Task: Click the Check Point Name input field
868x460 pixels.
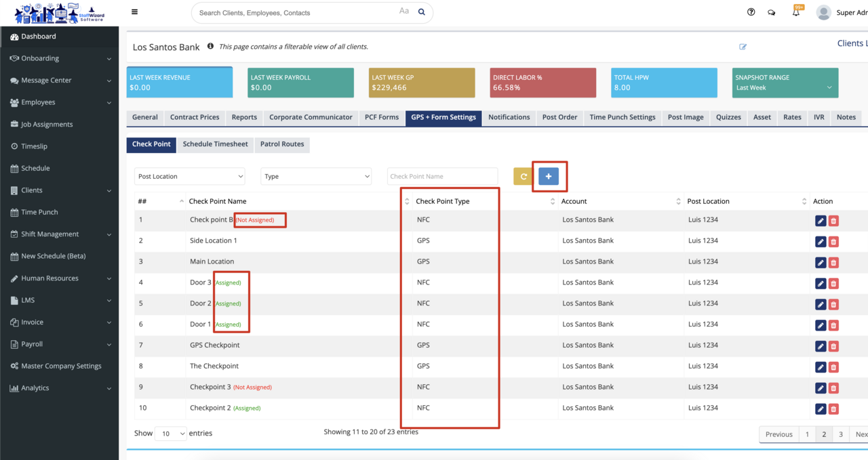Action: (x=442, y=176)
